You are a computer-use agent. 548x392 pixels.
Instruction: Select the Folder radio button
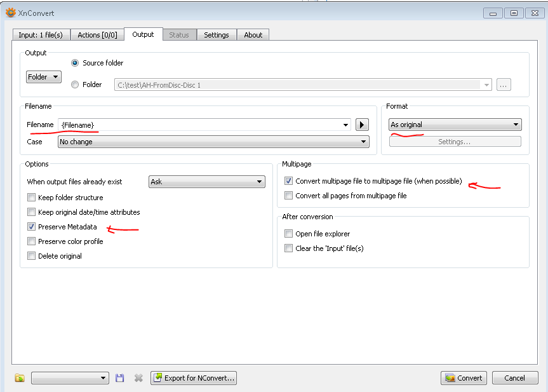point(75,84)
